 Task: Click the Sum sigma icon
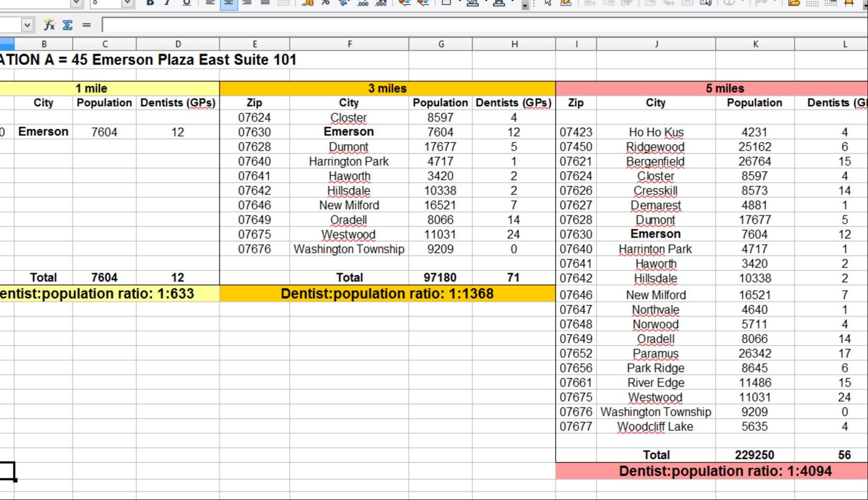tap(67, 25)
